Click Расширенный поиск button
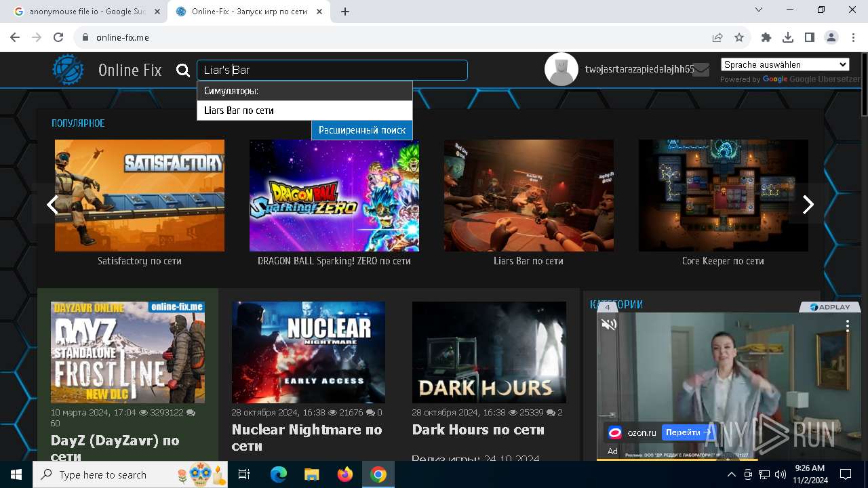868x488 pixels. coord(362,130)
